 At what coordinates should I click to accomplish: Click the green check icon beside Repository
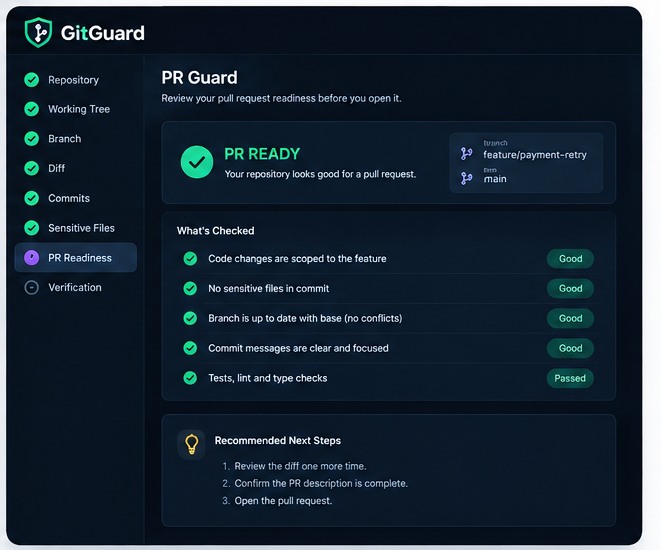point(32,80)
